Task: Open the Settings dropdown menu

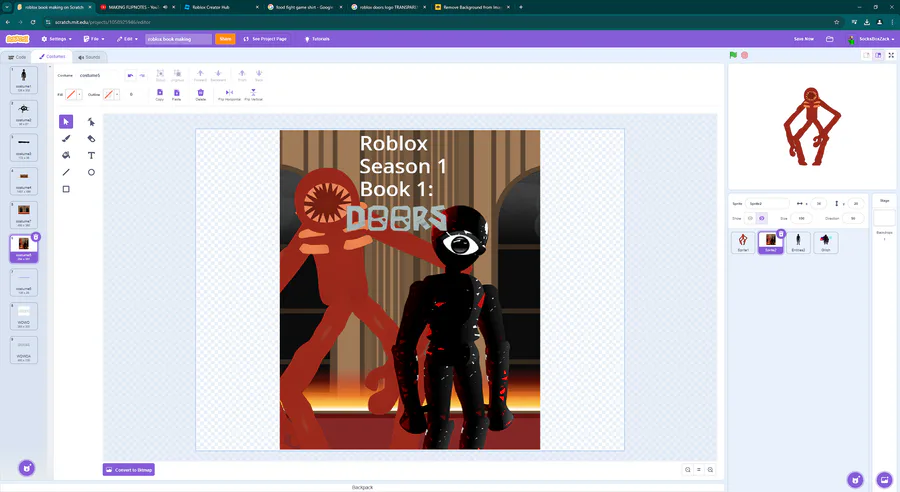Action: [x=56, y=39]
